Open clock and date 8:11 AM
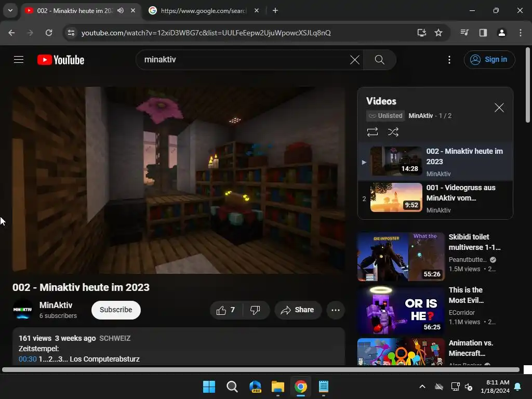This screenshot has height=399, width=532. point(495,387)
